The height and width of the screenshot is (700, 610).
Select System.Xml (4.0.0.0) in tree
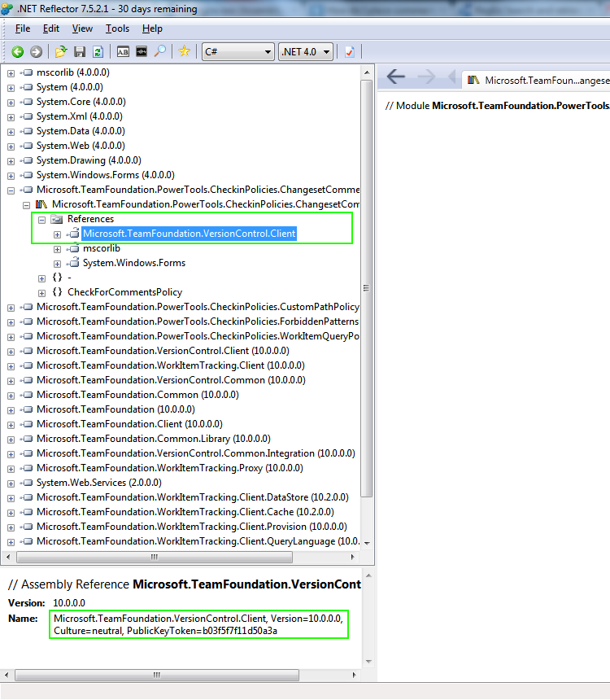click(80, 116)
